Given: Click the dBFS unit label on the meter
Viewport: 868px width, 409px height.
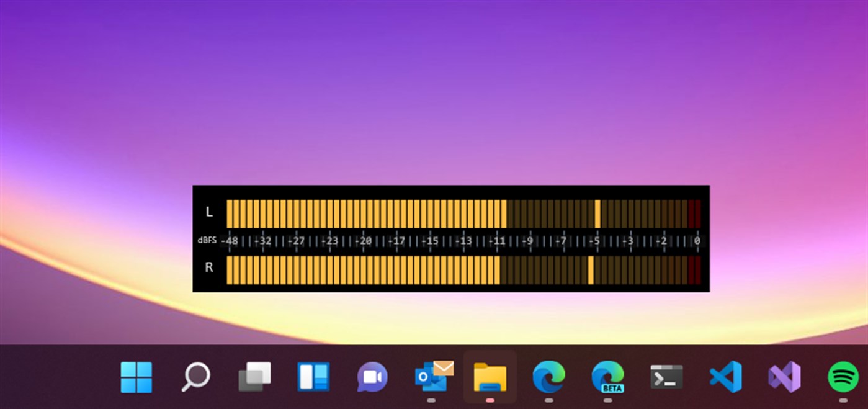Looking at the screenshot, I should (207, 240).
